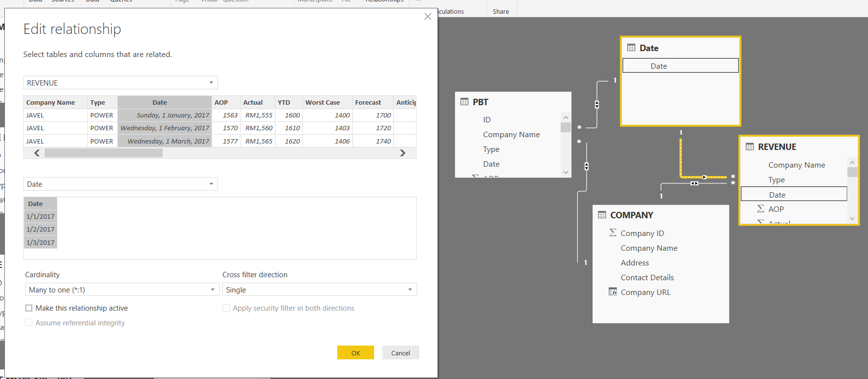868x379 pixels.
Task: Click the REVENUE table icon
Action: [750, 146]
